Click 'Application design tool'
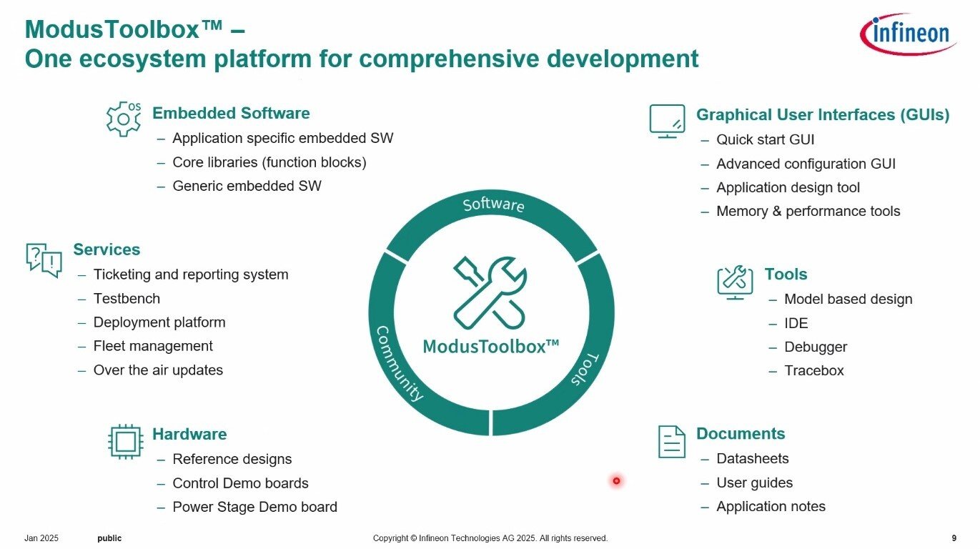The width and height of the screenshot is (980, 549). tap(788, 187)
